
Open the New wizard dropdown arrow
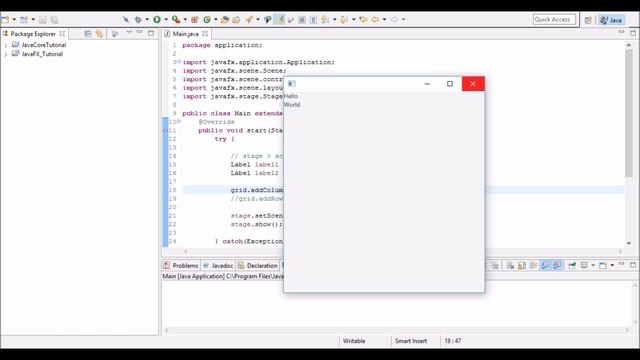click(x=14, y=19)
